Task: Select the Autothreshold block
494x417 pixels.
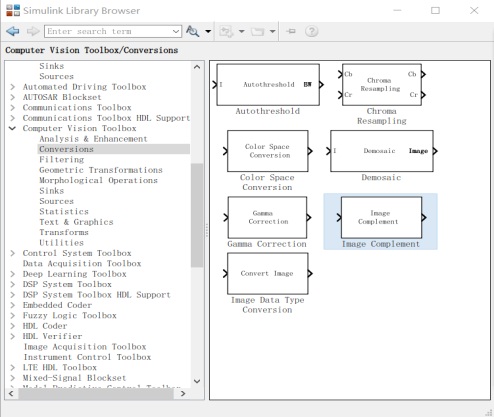Action: [x=268, y=85]
